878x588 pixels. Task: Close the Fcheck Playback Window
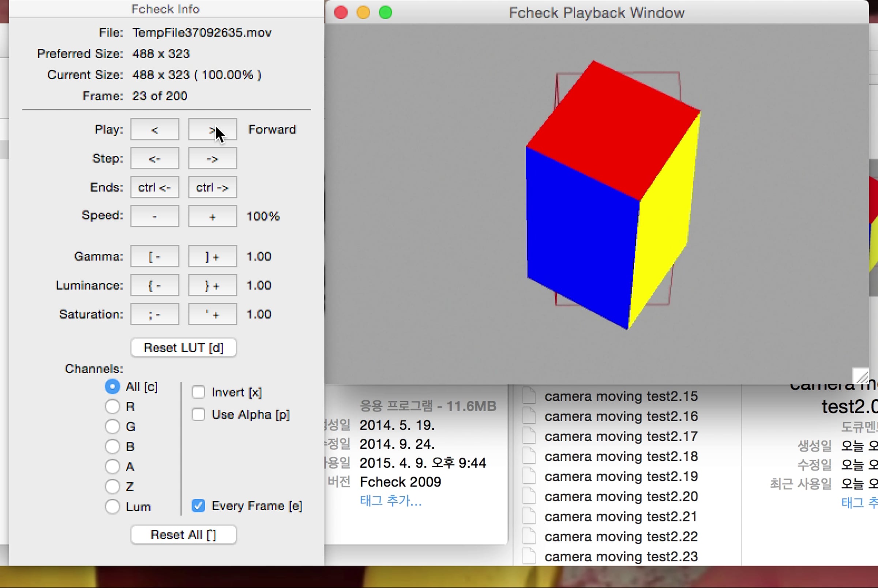(x=341, y=13)
